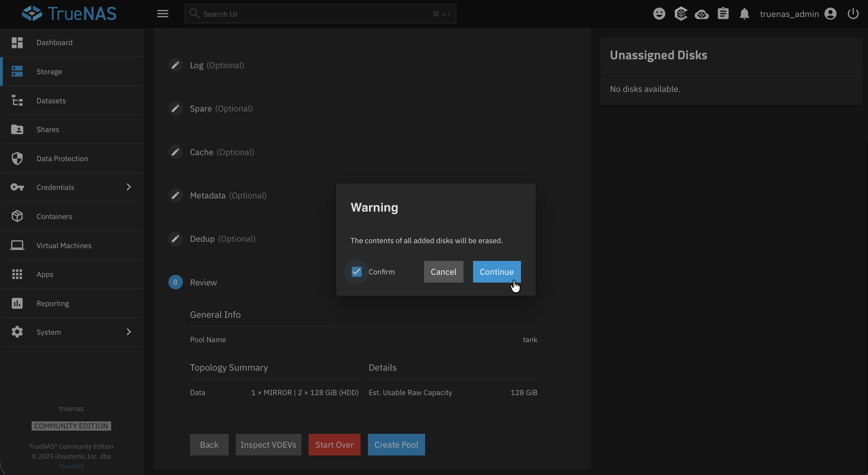Click the Inspect VDEVs button

(x=268, y=444)
